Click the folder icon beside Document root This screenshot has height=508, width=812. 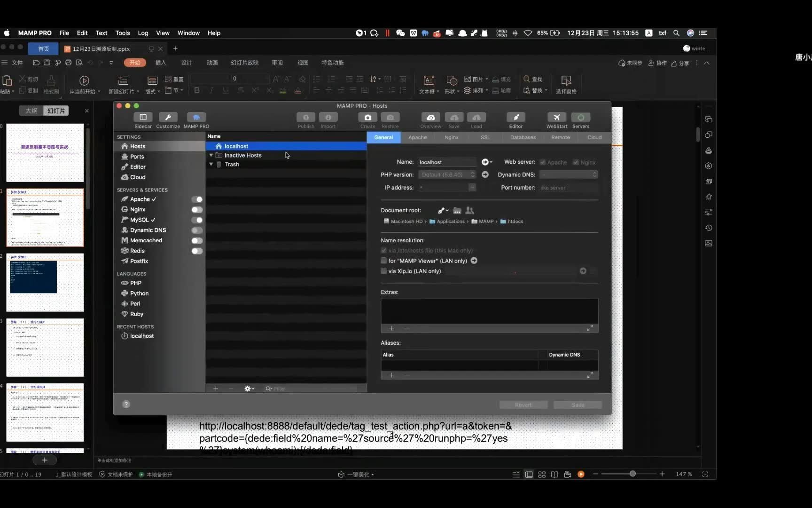[457, 210]
